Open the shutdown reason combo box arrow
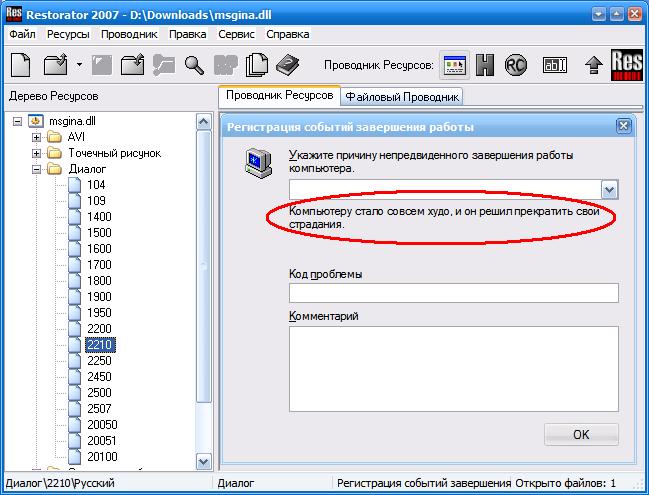This screenshot has height=495, width=649. tap(609, 190)
